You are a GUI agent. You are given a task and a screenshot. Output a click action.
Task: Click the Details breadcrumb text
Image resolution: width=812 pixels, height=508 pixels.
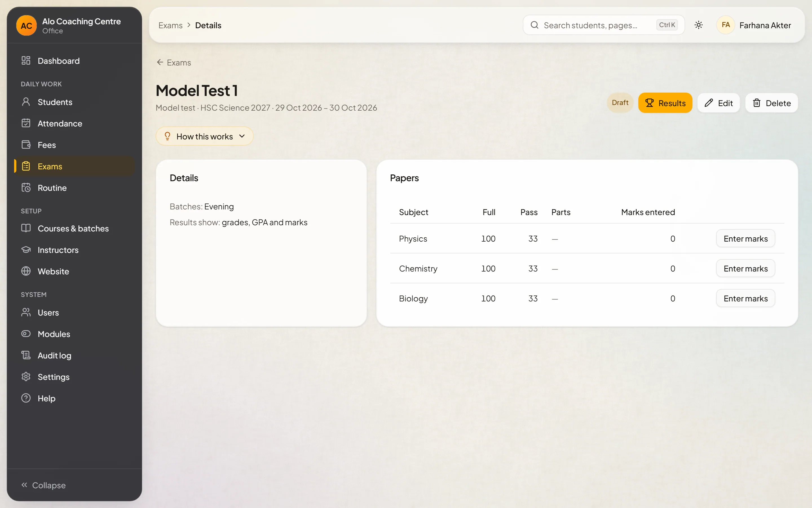click(x=208, y=25)
